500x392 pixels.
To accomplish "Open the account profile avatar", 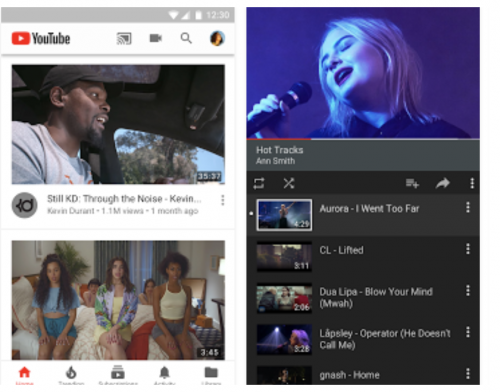I will [x=217, y=38].
